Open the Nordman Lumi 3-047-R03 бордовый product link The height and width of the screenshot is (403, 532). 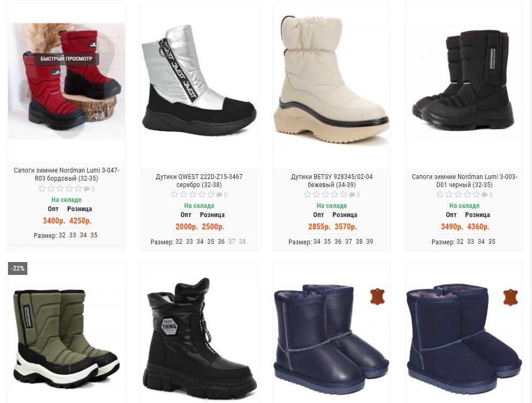(66, 174)
